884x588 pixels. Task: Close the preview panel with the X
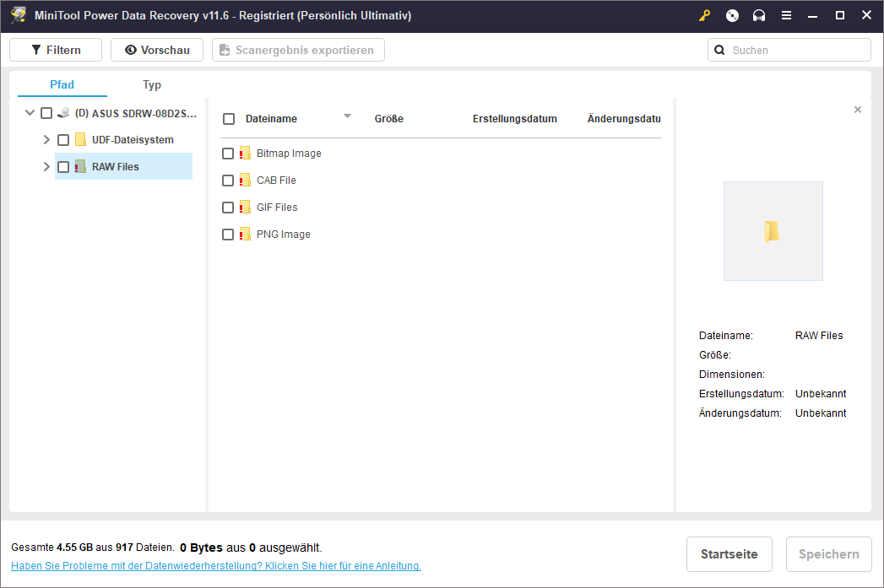click(858, 110)
